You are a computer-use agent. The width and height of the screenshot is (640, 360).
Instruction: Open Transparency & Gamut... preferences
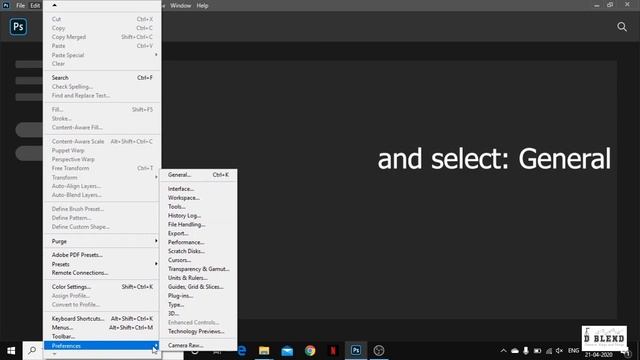click(x=198, y=269)
